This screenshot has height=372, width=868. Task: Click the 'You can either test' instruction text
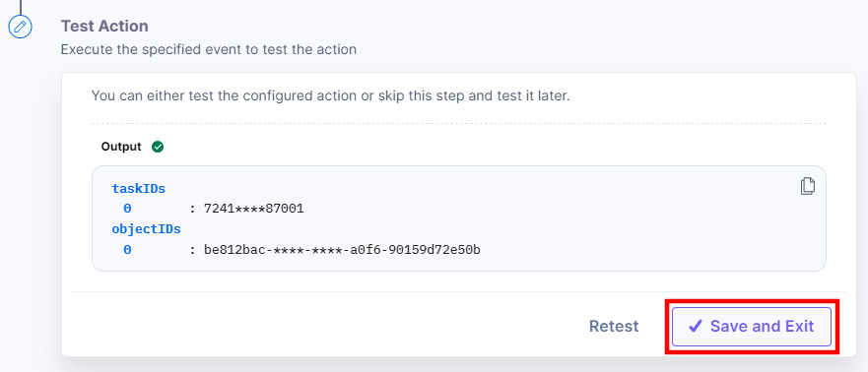coord(330,95)
